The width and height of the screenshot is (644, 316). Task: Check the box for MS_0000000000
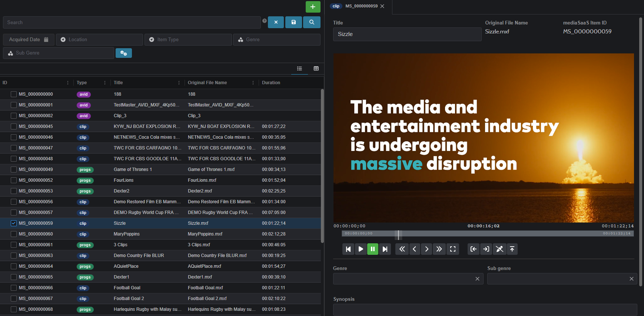(14, 94)
